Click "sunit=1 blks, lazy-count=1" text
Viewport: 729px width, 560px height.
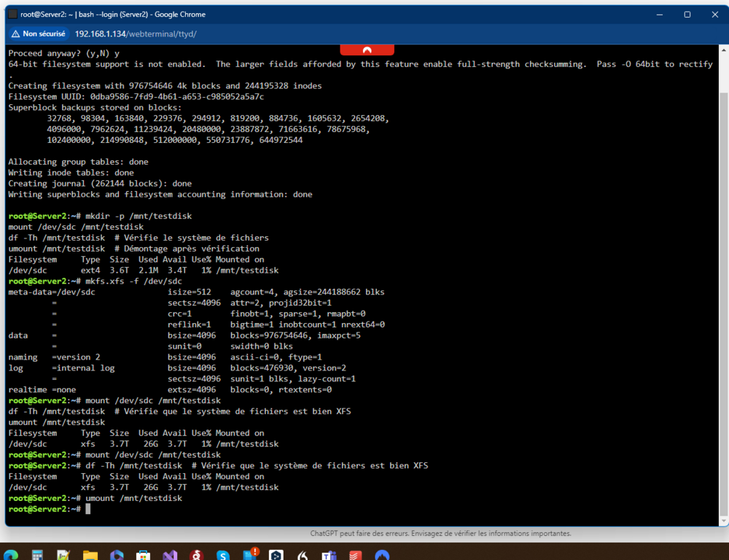click(x=293, y=378)
